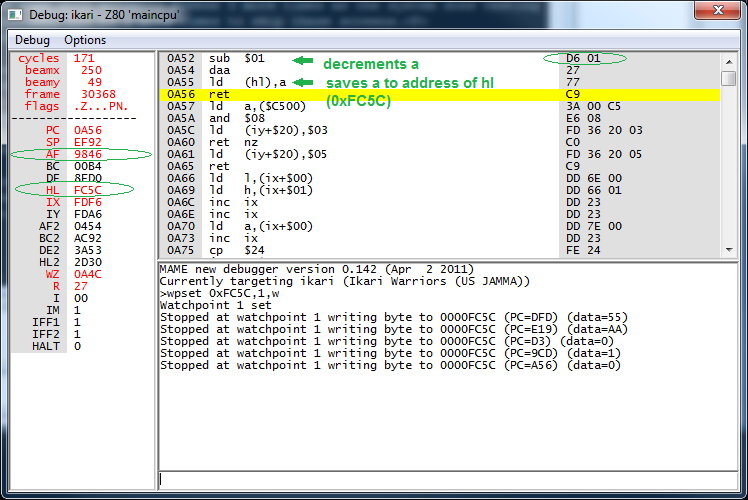748x500 pixels.
Task: Click the BC2 register value AC92
Action: [x=88, y=238]
